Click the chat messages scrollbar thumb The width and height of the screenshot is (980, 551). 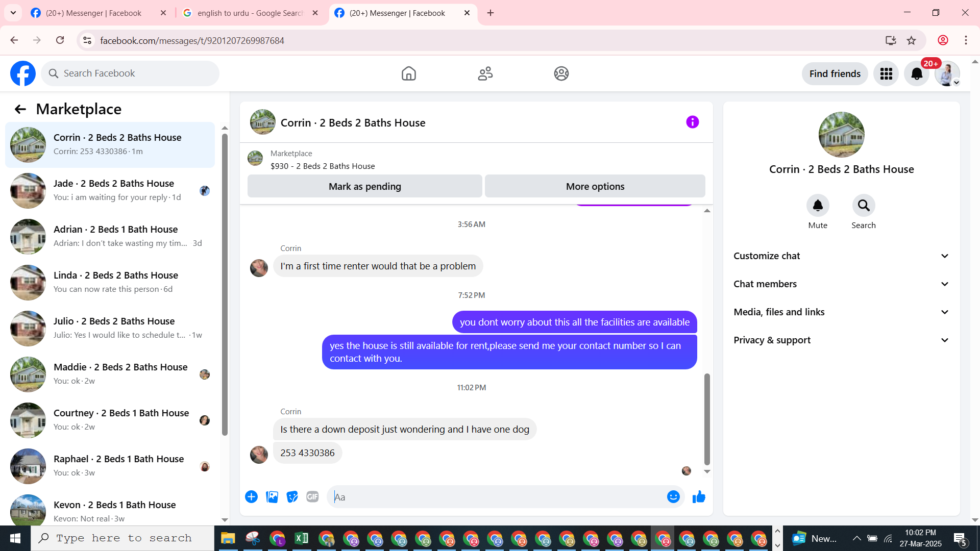[x=707, y=419]
